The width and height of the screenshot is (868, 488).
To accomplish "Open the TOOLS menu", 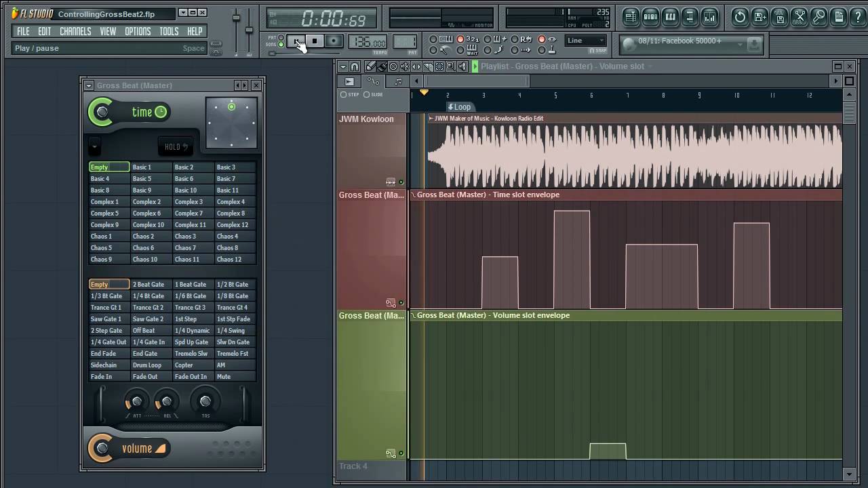I will [x=169, y=31].
